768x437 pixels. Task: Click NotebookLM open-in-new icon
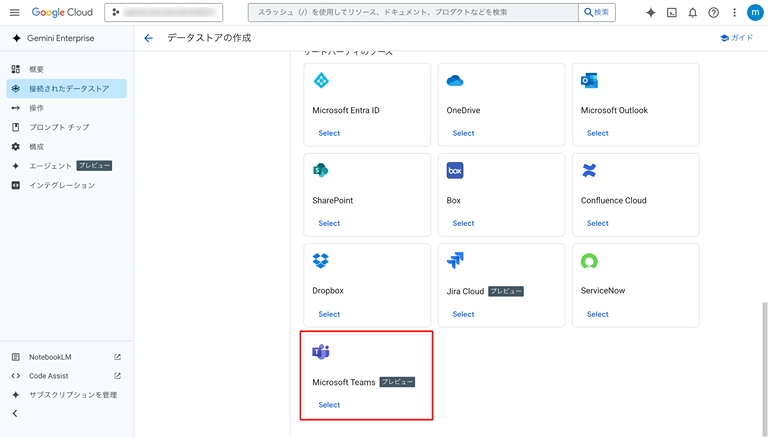point(118,357)
